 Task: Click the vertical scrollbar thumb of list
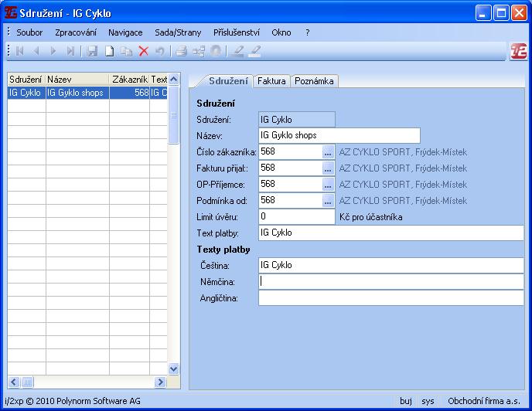click(x=173, y=115)
